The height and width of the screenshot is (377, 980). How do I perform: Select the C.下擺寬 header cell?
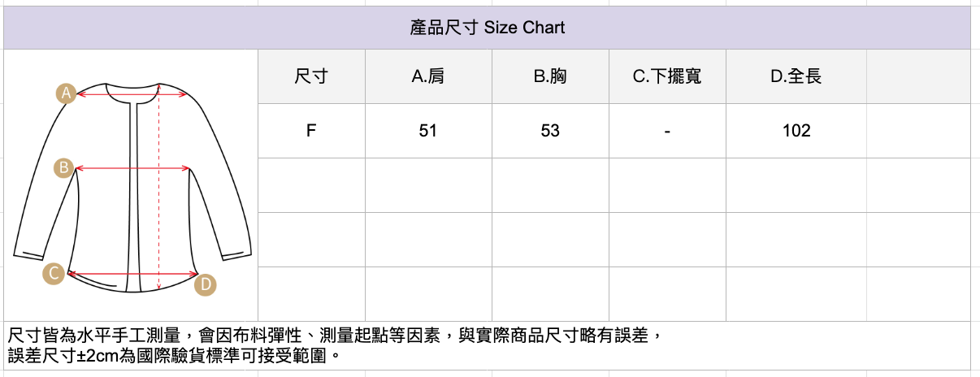click(666, 76)
